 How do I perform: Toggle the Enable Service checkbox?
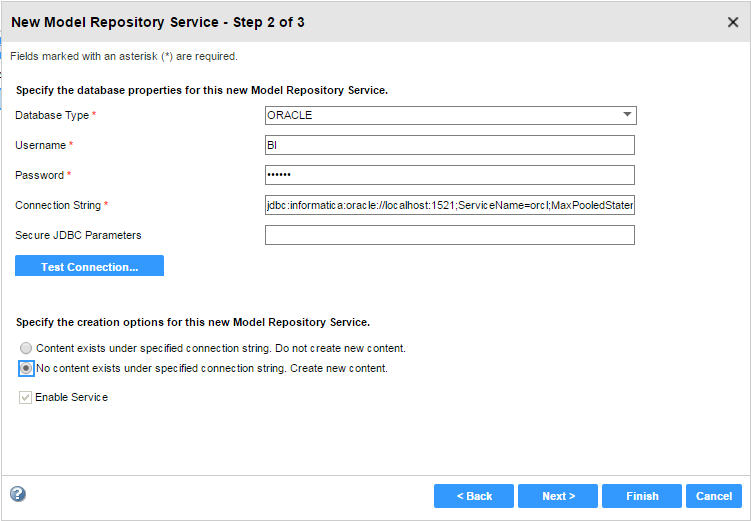(25, 397)
